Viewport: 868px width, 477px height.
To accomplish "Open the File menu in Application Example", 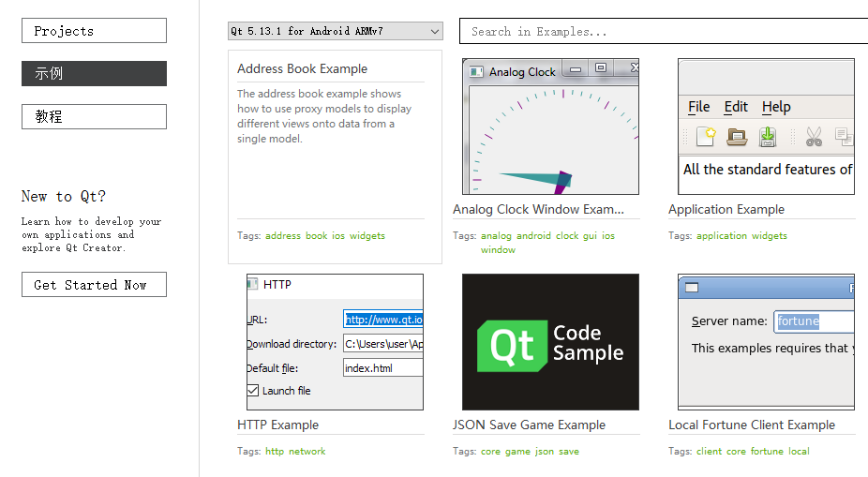I will tap(699, 107).
